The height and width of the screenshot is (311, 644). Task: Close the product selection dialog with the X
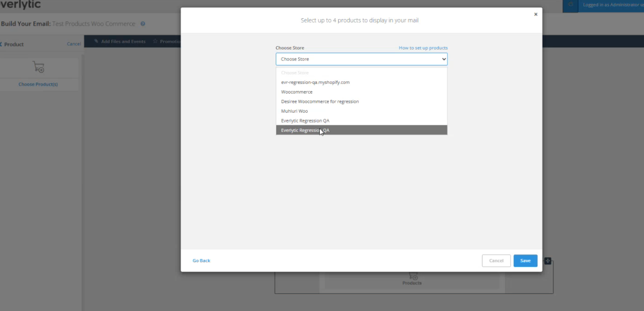point(536,14)
